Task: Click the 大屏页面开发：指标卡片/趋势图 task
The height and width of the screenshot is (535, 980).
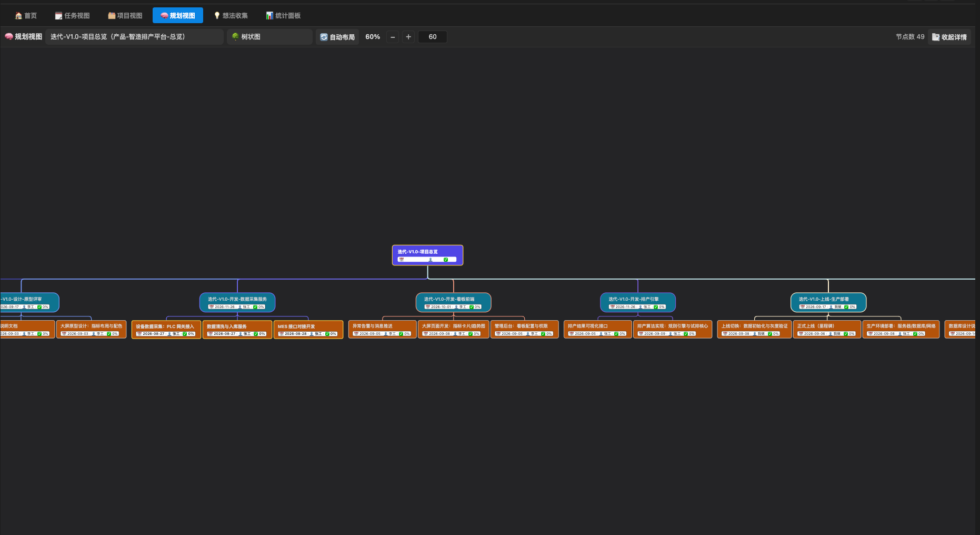Action: [454, 330]
